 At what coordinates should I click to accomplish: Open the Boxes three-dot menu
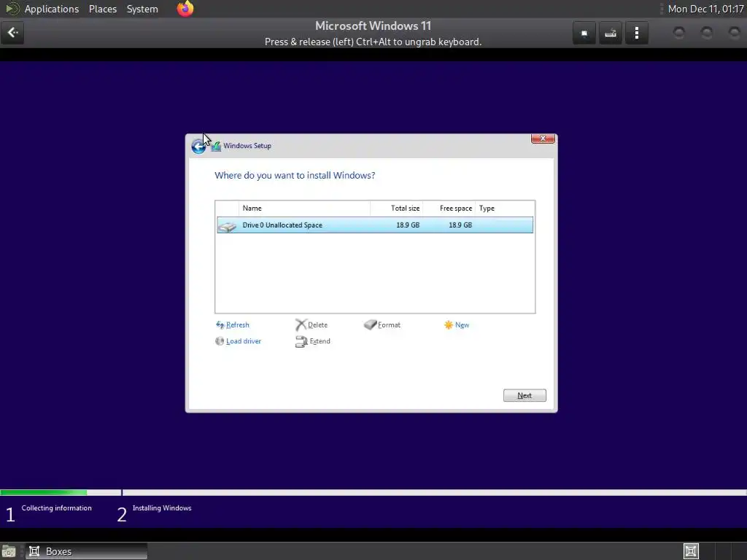pyautogui.click(x=636, y=33)
